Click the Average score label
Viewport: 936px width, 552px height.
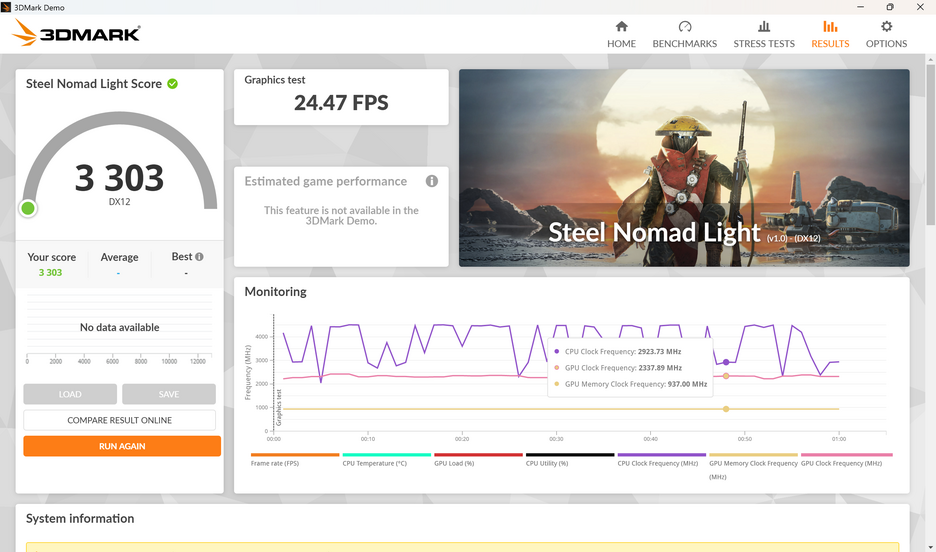coord(119,257)
